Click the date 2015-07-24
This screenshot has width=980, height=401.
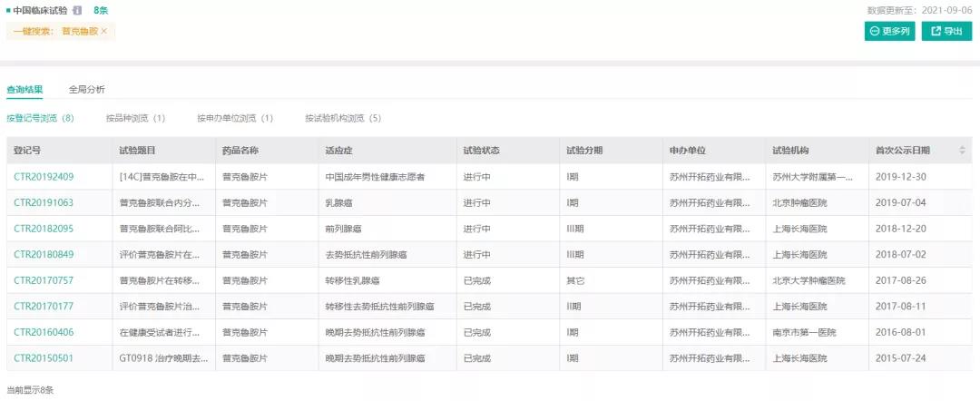coord(901,358)
